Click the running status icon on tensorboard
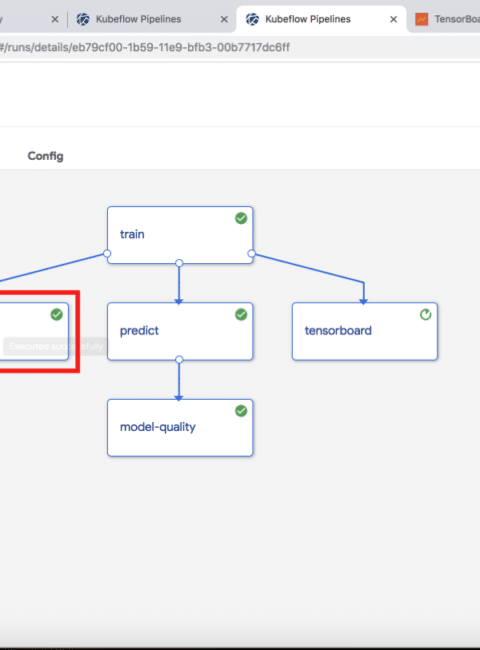480x650 pixels. point(425,315)
